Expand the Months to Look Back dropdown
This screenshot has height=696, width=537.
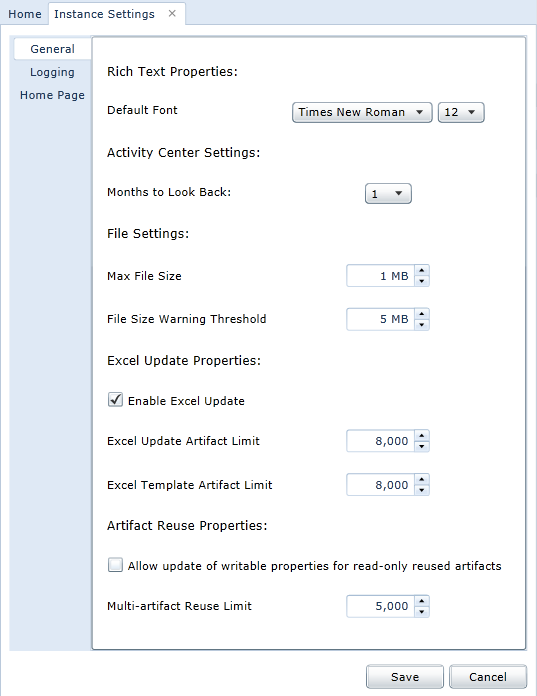(x=388, y=194)
